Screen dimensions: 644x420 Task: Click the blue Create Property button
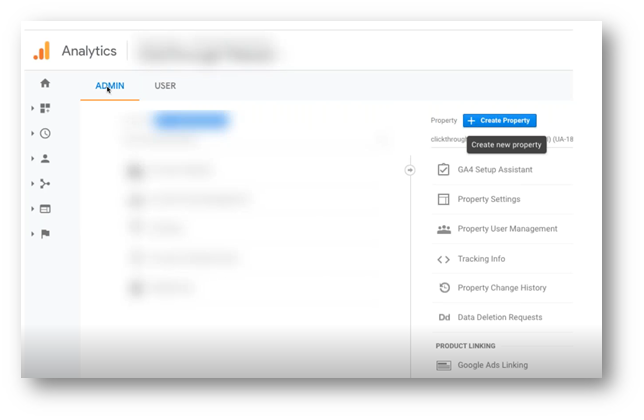499,120
